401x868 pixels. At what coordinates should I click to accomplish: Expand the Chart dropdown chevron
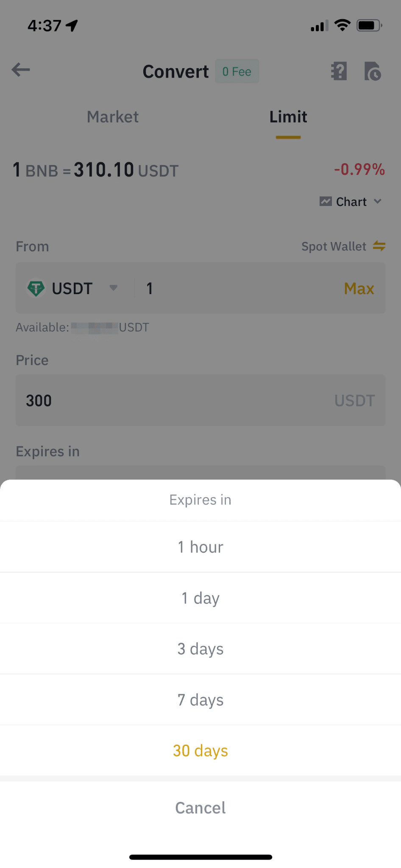point(378,201)
